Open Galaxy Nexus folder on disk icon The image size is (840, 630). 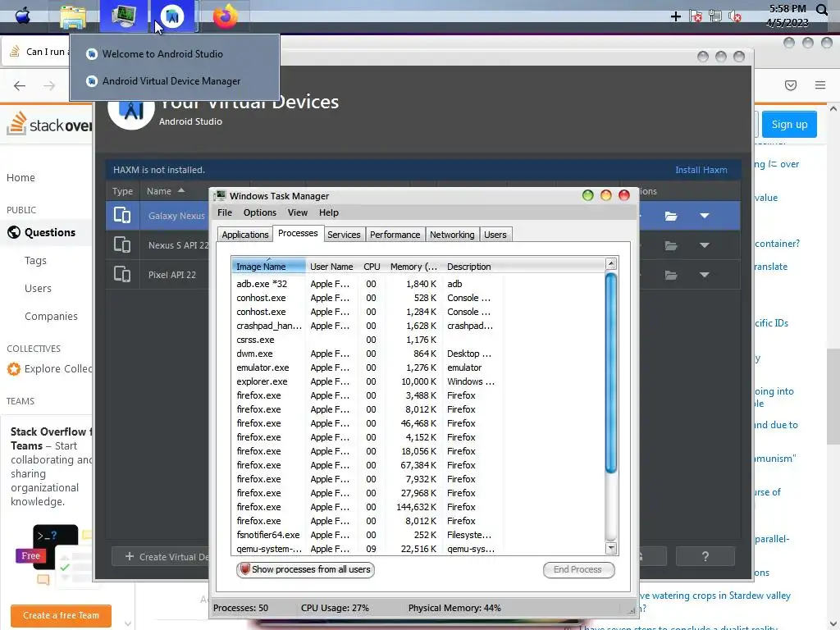[x=671, y=216]
